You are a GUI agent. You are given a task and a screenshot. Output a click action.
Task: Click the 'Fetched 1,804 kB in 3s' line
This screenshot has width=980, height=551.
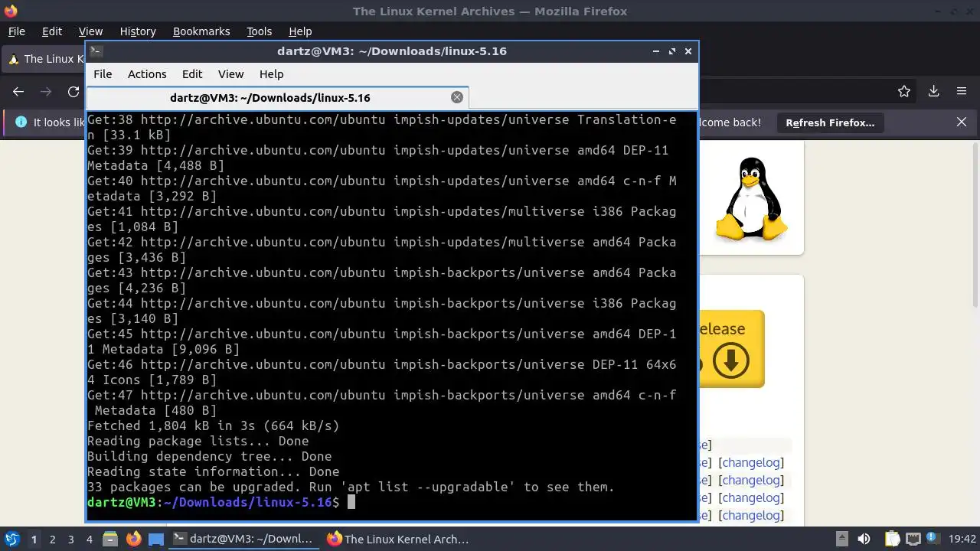point(213,425)
